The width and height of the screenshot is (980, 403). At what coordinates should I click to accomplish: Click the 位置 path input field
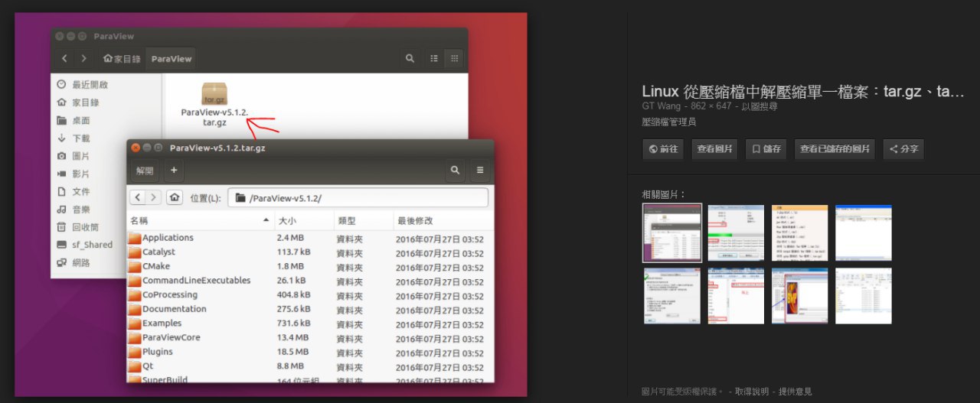pos(360,198)
